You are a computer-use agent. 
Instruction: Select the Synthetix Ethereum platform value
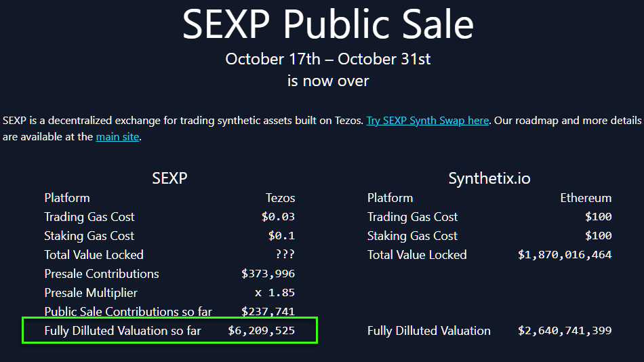click(586, 198)
